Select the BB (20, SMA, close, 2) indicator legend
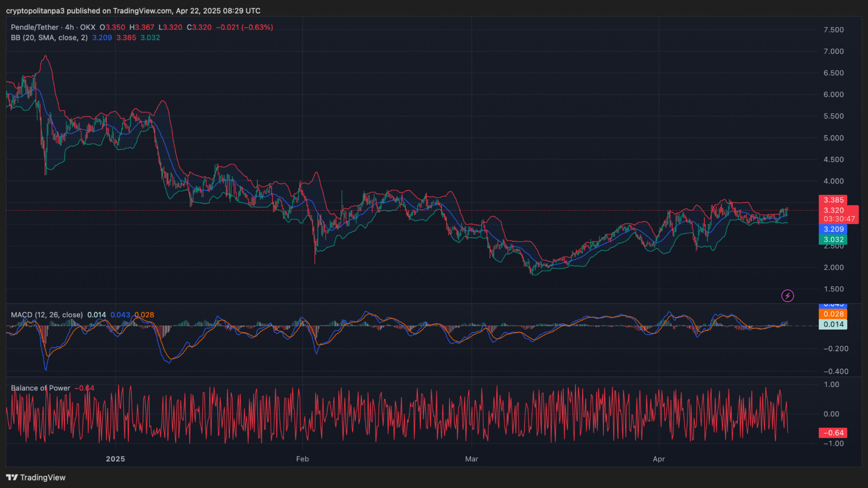 49,38
